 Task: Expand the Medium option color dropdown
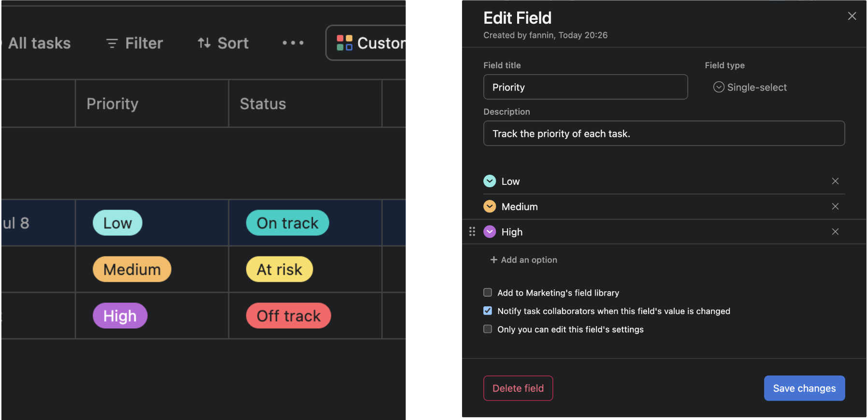tap(490, 206)
